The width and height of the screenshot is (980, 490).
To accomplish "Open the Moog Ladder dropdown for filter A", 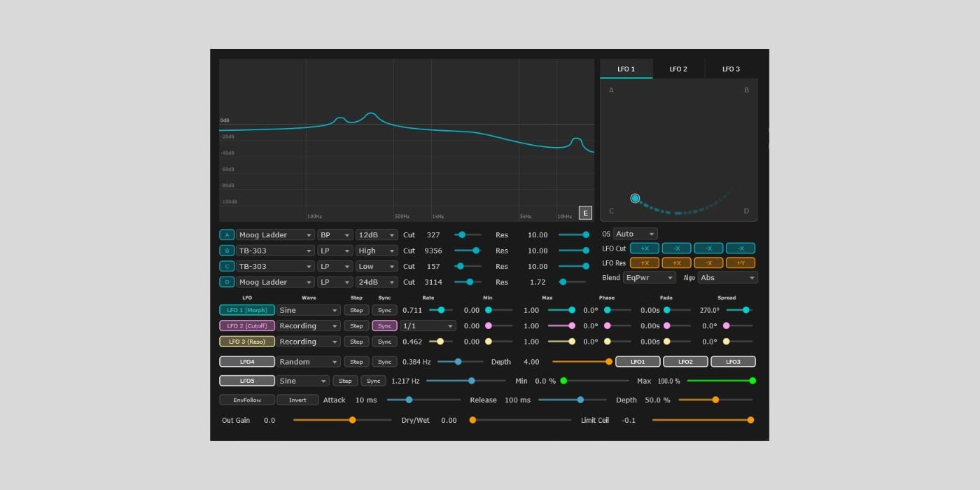I will coord(275,235).
